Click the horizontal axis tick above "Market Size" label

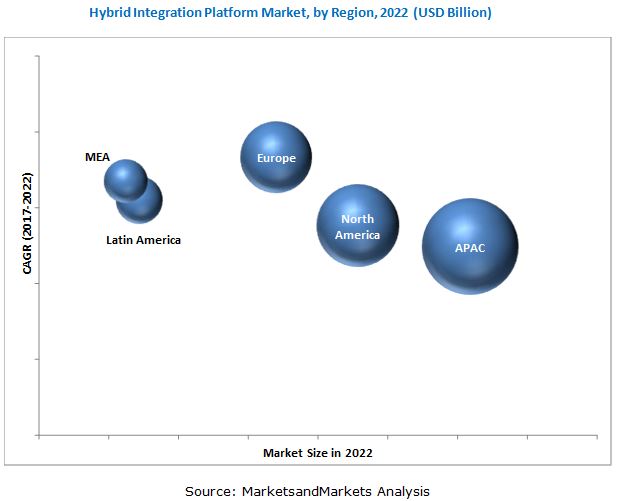coord(318,436)
